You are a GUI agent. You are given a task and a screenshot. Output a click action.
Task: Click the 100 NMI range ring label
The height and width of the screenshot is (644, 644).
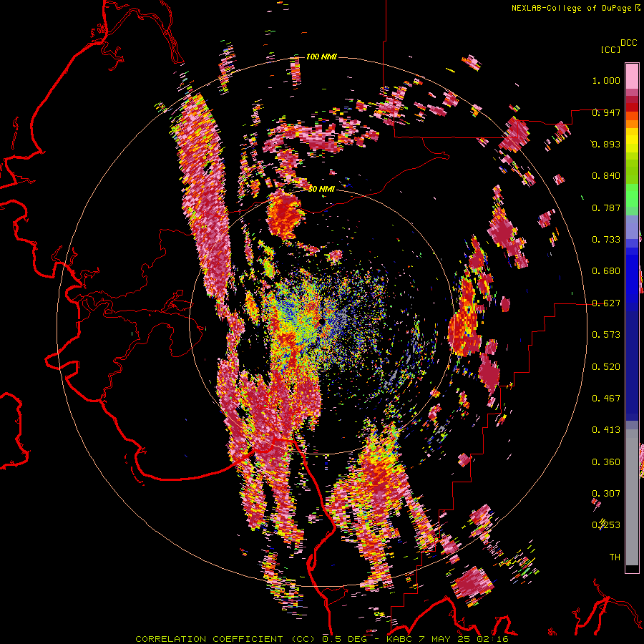coord(321,57)
